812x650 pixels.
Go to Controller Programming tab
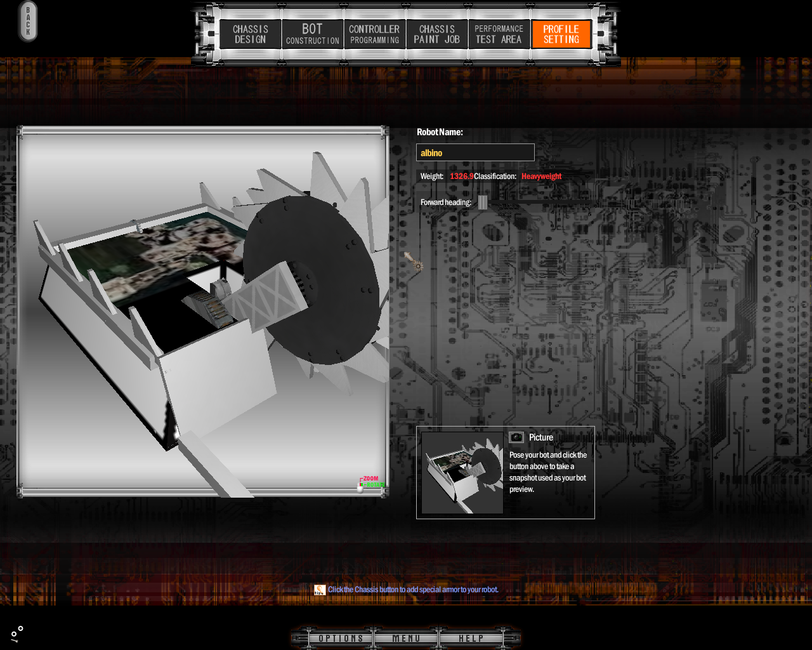pos(374,34)
